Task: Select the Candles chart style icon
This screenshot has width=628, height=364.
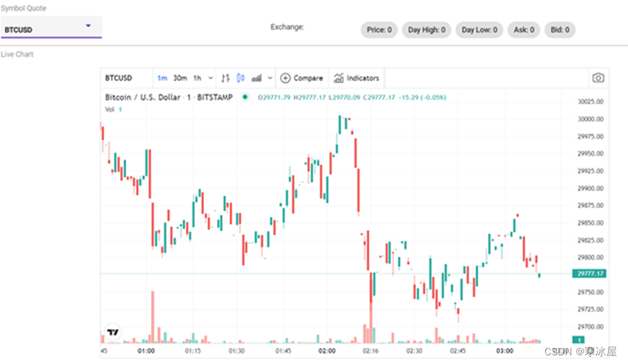Action: (241, 78)
